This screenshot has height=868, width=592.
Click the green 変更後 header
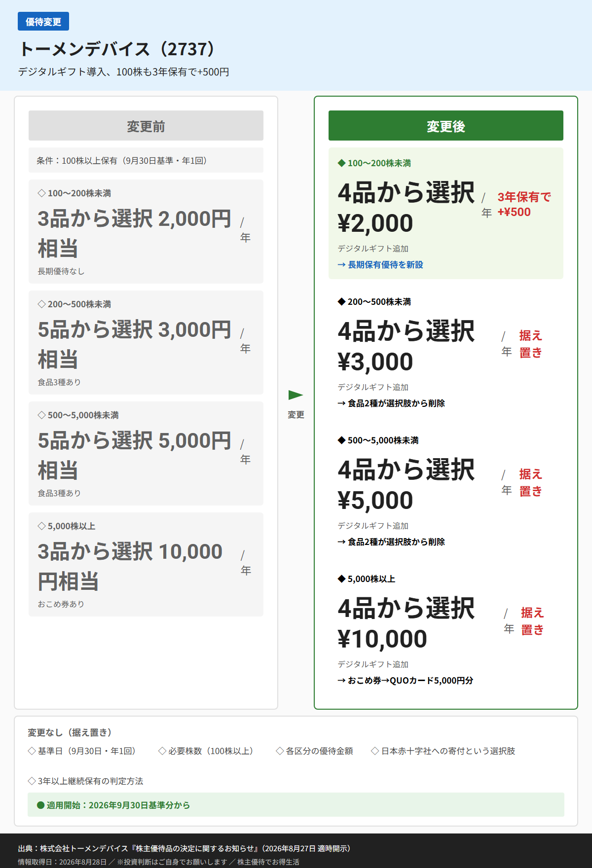[446, 126]
